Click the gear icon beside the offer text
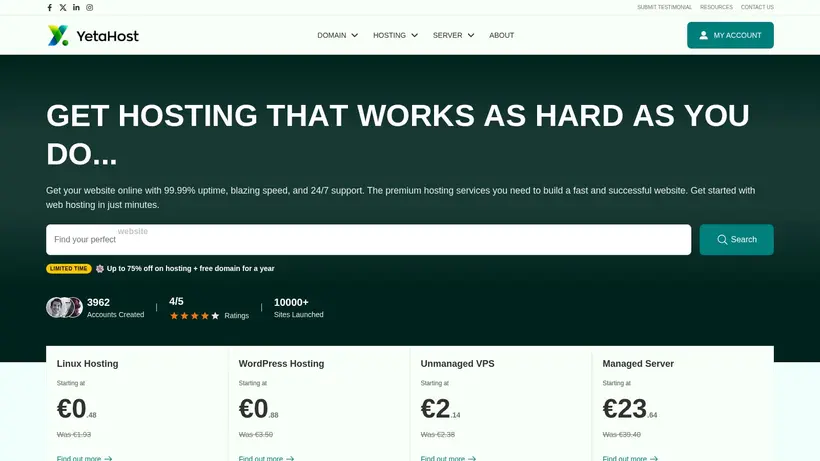This screenshot has width=820, height=461. pos(100,268)
